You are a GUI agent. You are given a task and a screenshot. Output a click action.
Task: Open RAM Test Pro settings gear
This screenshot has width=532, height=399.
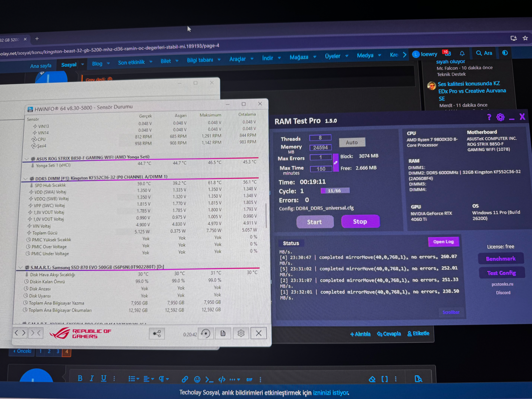coord(500,117)
